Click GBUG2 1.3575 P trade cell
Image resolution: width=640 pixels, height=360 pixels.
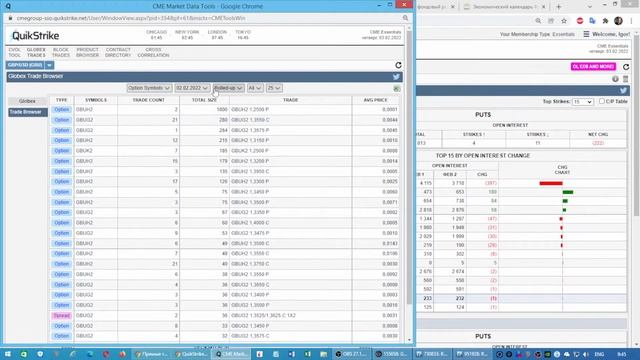[291, 130]
